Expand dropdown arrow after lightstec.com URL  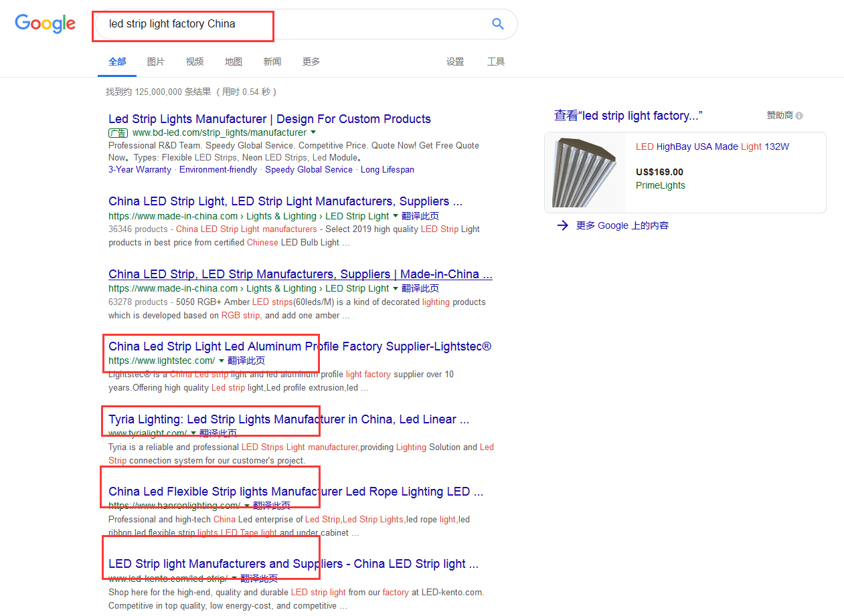click(221, 361)
